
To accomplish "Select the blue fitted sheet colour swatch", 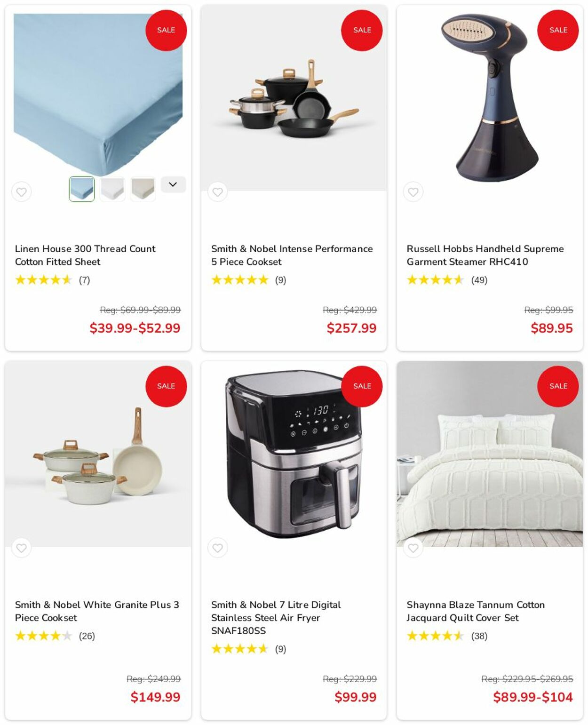I will 82,189.
